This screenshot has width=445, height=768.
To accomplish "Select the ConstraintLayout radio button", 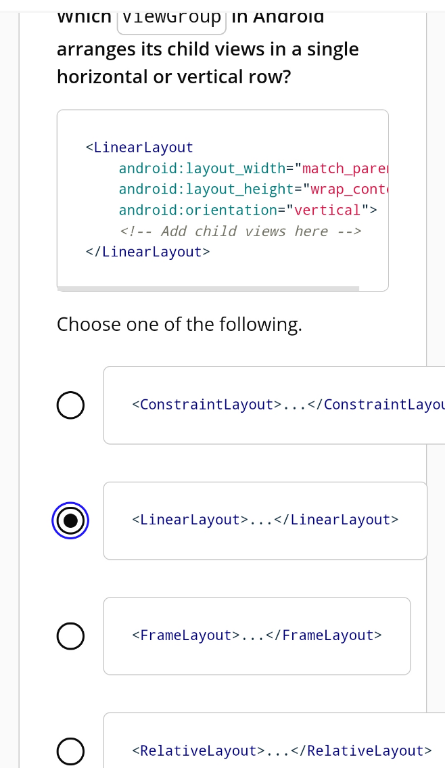I will [70, 405].
